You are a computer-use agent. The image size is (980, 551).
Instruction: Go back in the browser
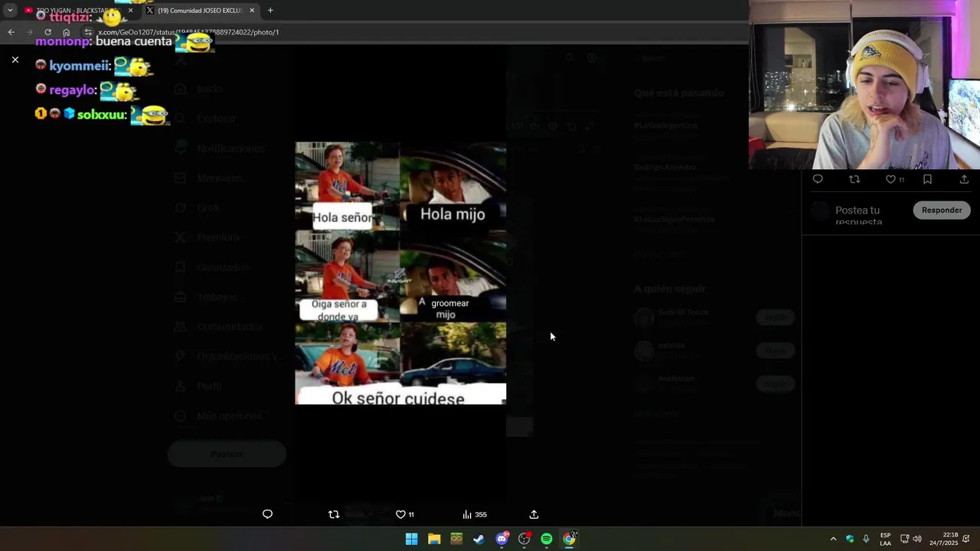pos(11,32)
